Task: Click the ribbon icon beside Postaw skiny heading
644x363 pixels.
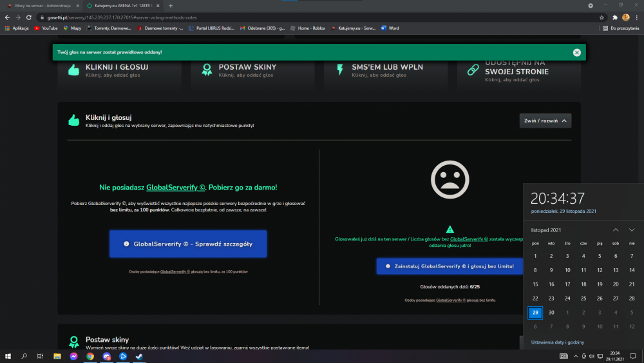Action: click(x=74, y=342)
